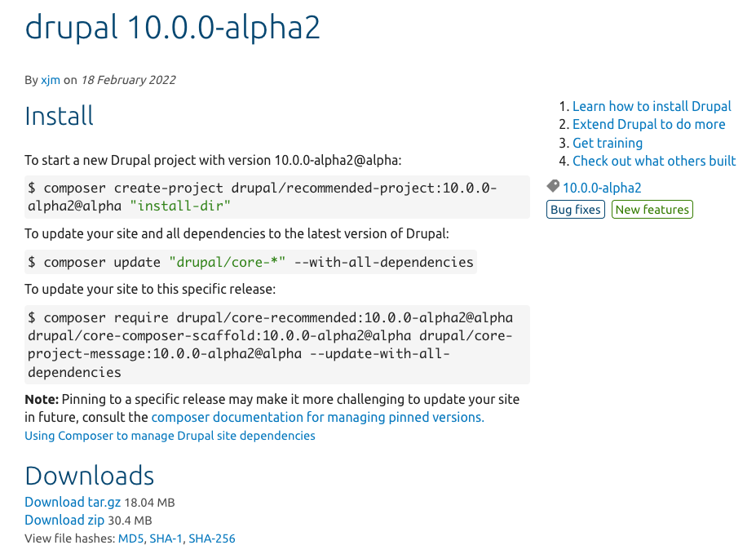This screenshot has width=756, height=554.
Task: Open the Get training link
Action: pos(608,143)
